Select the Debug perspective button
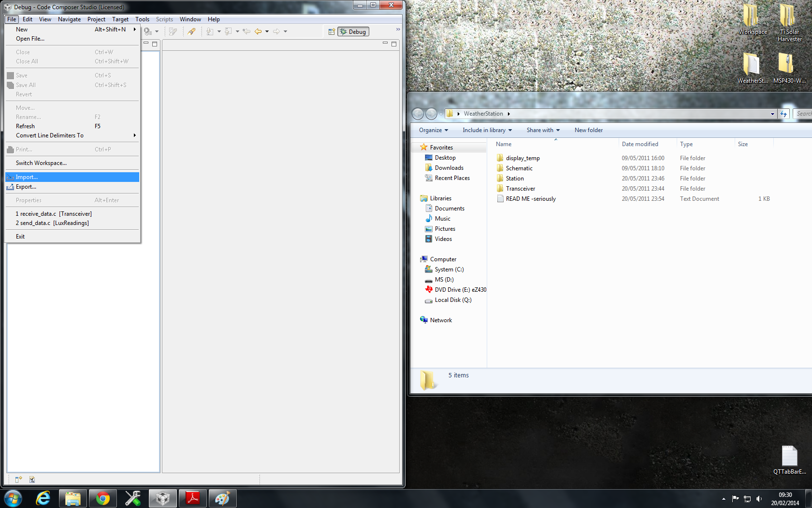 point(353,32)
